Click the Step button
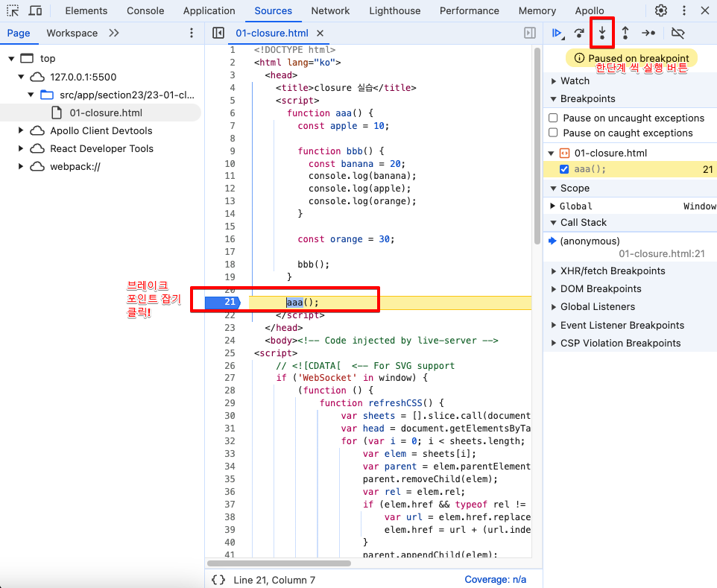Viewport: 717px width, 588px height. click(648, 33)
